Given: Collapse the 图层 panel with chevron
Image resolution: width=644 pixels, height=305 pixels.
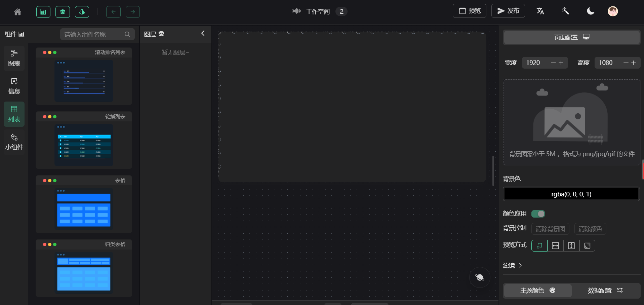Looking at the screenshot, I should [x=203, y=33].
